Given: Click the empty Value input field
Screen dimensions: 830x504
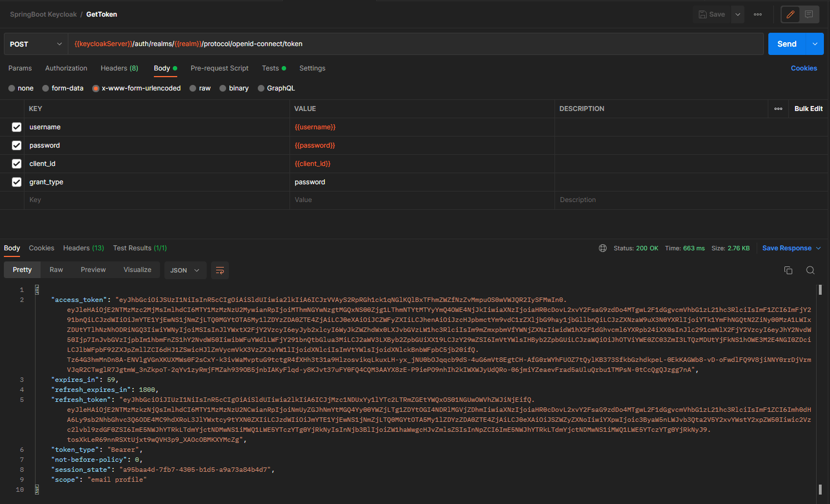Looking at the screenshot, I should [422, 200].
